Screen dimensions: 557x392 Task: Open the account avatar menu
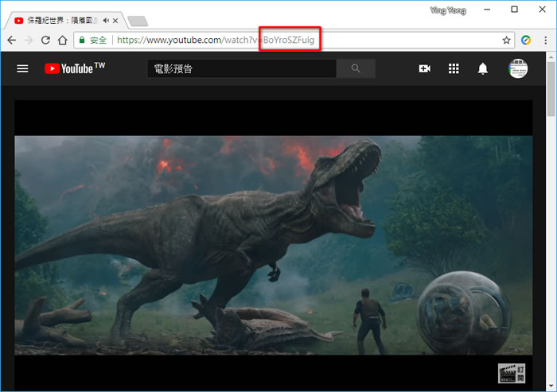coord(519,69)
